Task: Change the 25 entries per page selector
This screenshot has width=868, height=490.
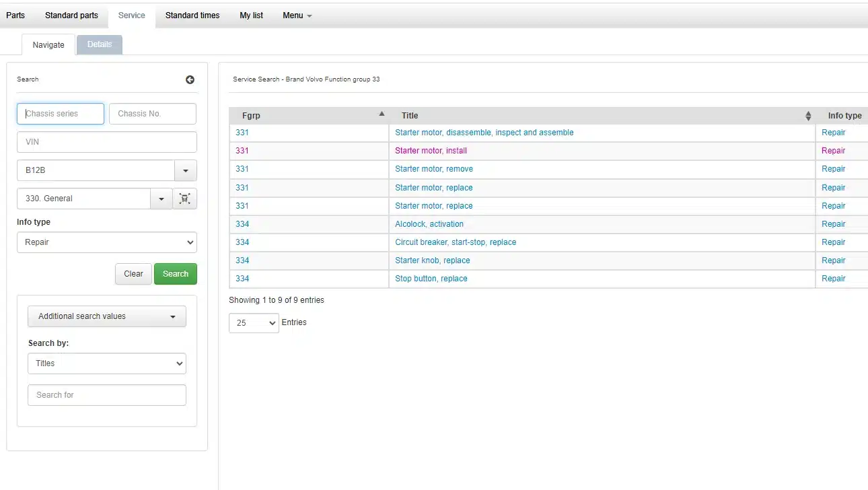Action: pos(254,323)
